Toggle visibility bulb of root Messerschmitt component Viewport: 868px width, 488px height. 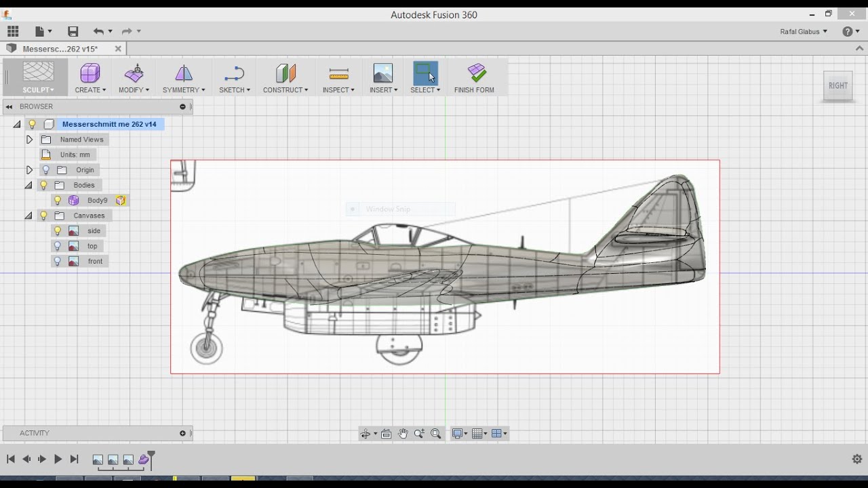click(32, 124)
